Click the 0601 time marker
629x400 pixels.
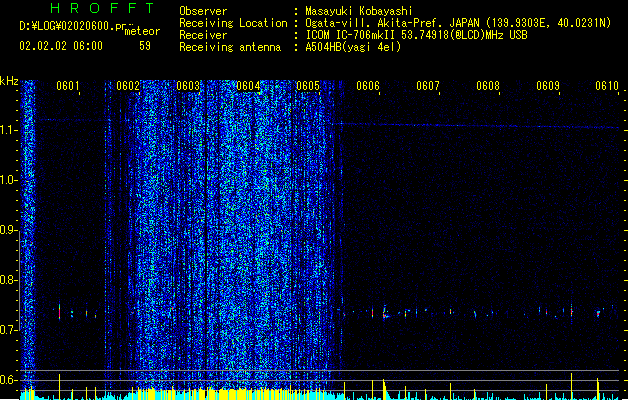pos(68,86)
